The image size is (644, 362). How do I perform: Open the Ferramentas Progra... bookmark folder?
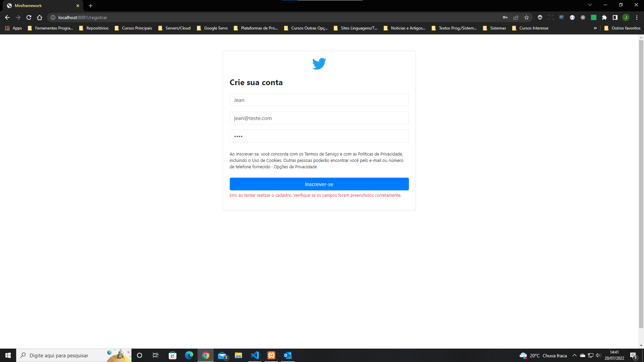coord(50,28)
